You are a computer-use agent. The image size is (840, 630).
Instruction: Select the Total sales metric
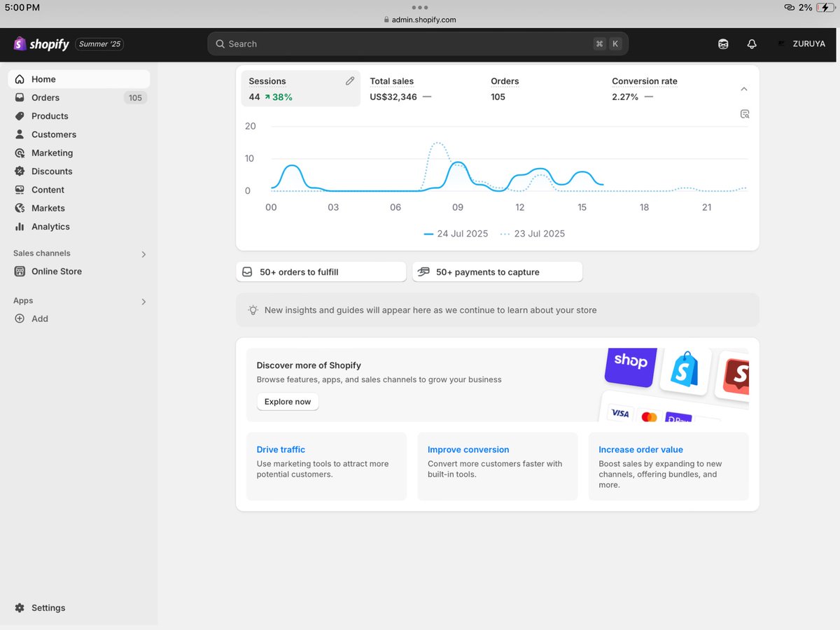point(422,88)
